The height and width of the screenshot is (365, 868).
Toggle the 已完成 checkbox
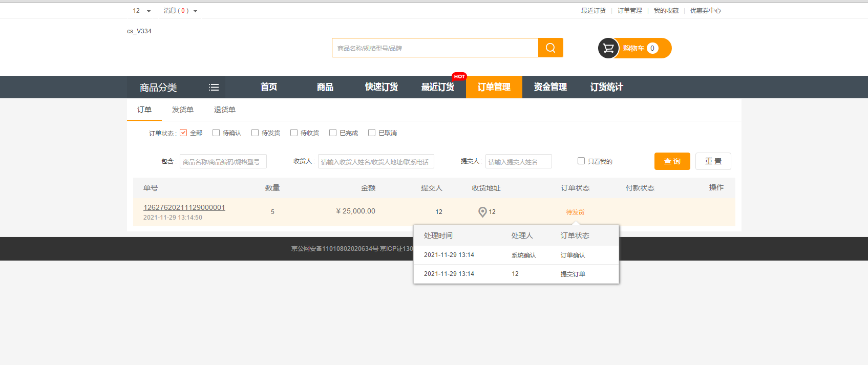click(x=333, y=133)
